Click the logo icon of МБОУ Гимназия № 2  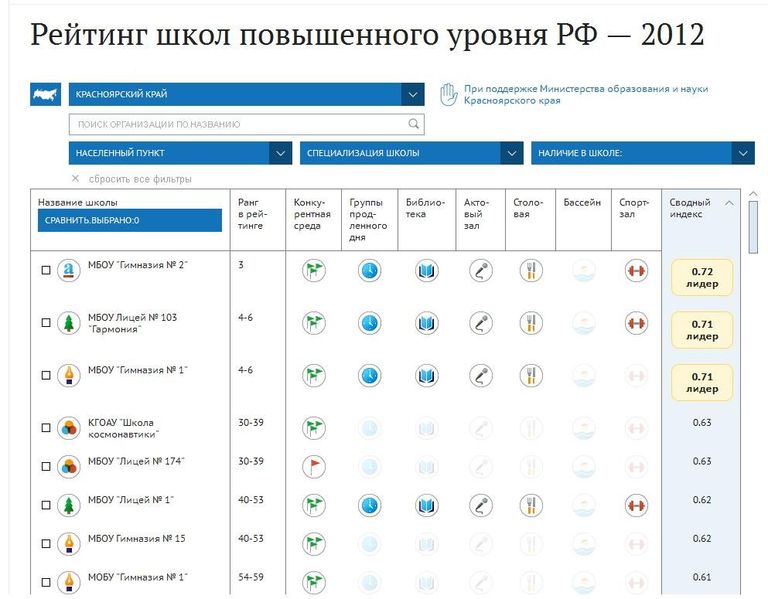click(69, 270)
